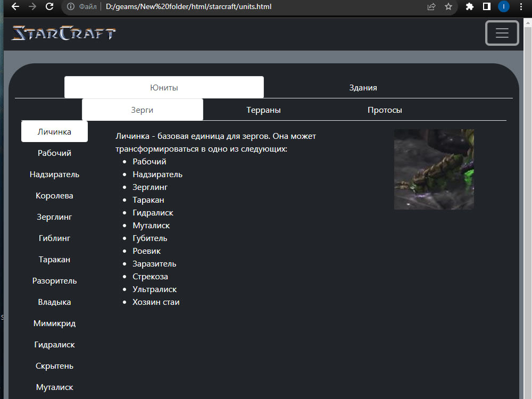Select Рабочий in the unit sidebar
Viewport: 532px width, 399px height.
point(54,153)
